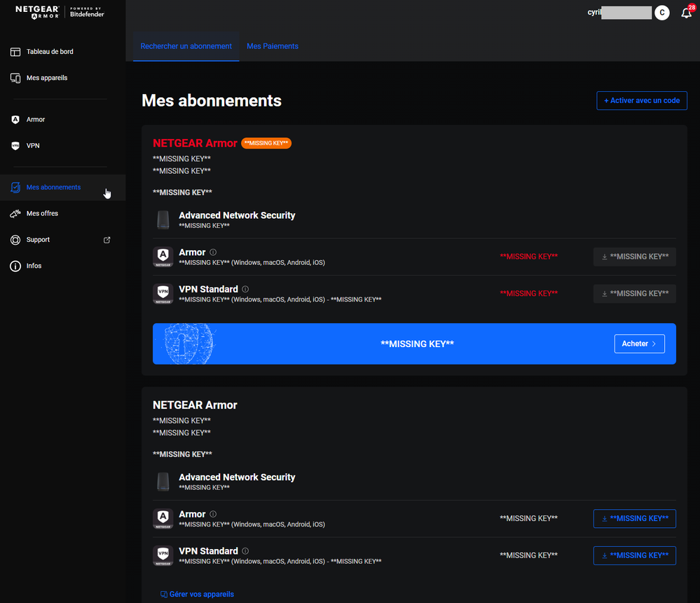
Task: Click the Acheter button in the blue banner
Action: pyautogui.click(x=639, y=344)
